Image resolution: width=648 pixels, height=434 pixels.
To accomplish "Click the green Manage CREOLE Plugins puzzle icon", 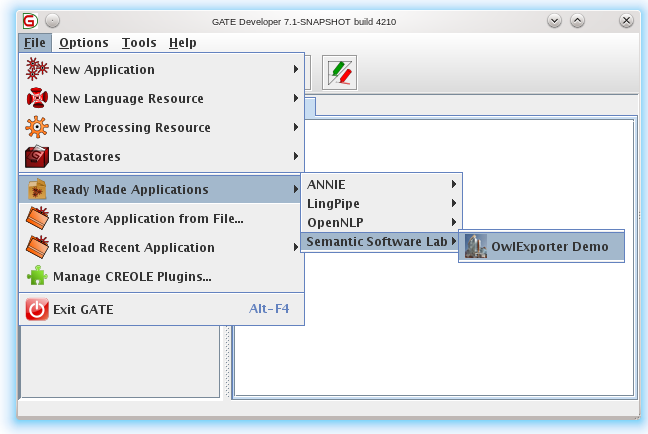I will (x=37, y=277).
